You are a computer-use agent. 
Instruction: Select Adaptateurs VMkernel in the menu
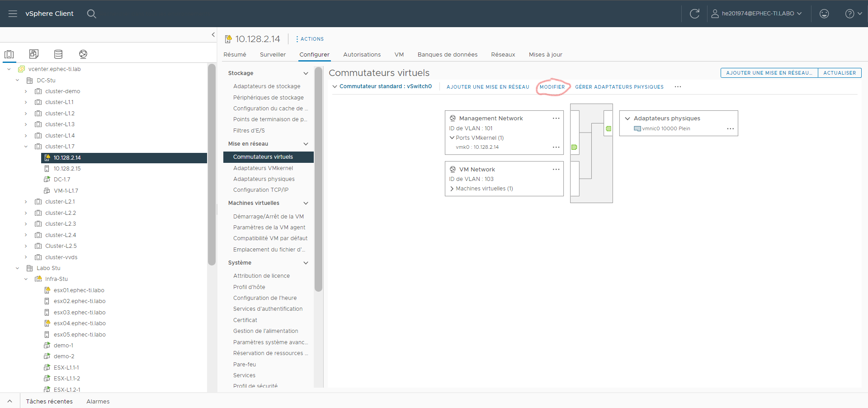tap(263, 168)
